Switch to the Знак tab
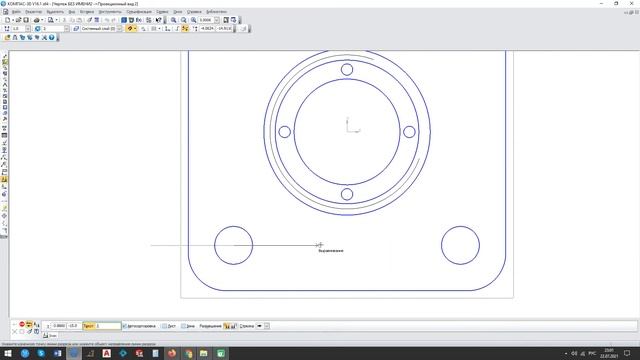 (x=50, y=336)
